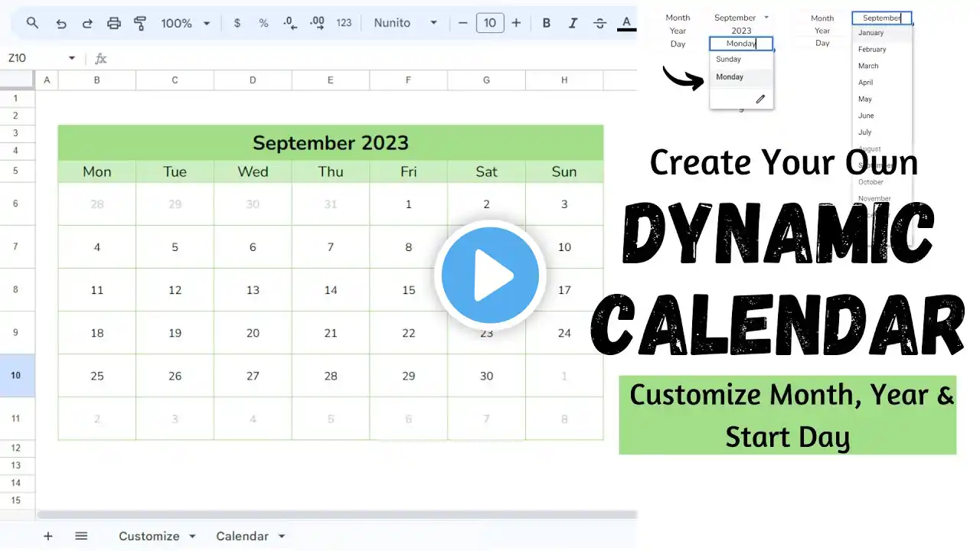980x551 pixels.
Task: Click calendar date cell 4
Action: click(97, 247)
